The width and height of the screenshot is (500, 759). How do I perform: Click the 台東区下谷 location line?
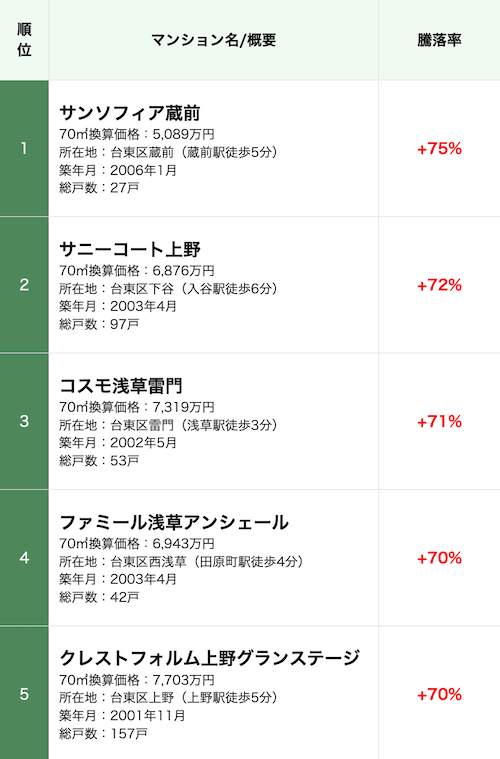[x=168, y=288]
